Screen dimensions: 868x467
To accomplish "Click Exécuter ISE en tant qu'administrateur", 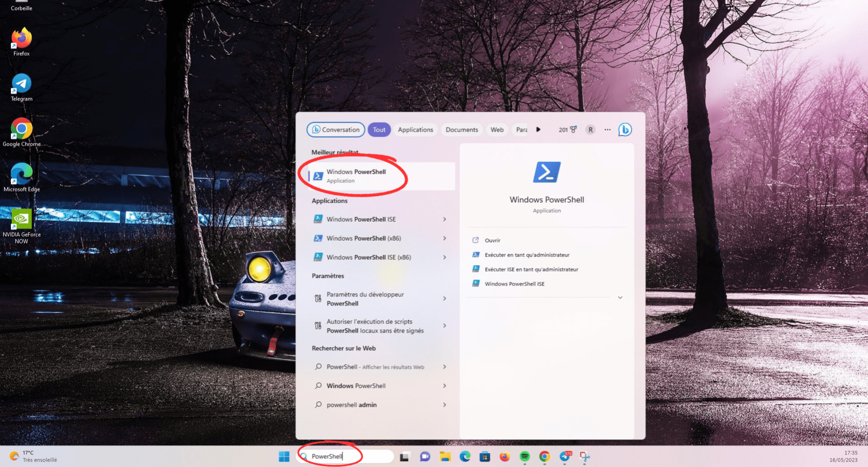I will click(x=531, y=269).
